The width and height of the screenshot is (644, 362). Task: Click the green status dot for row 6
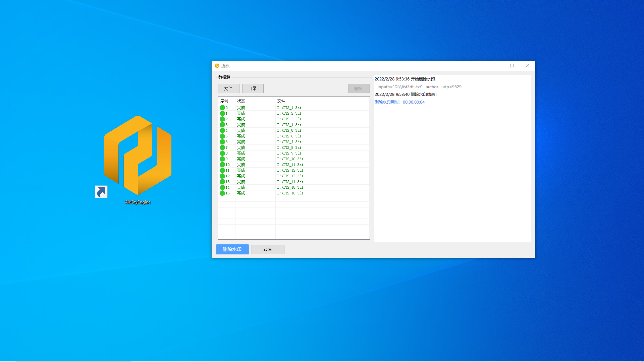[222, 142]
